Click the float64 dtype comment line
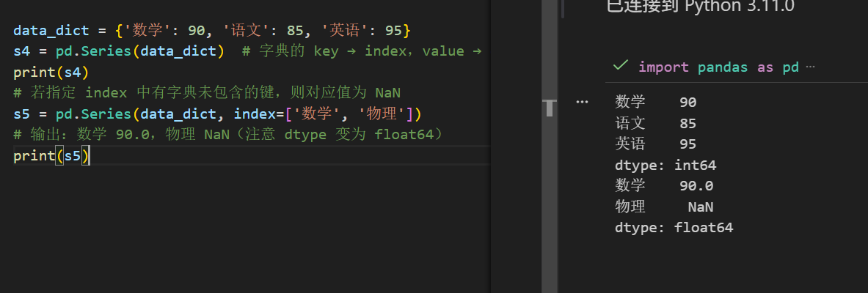This screenshot has height=293, width=868. click(229, 135)
